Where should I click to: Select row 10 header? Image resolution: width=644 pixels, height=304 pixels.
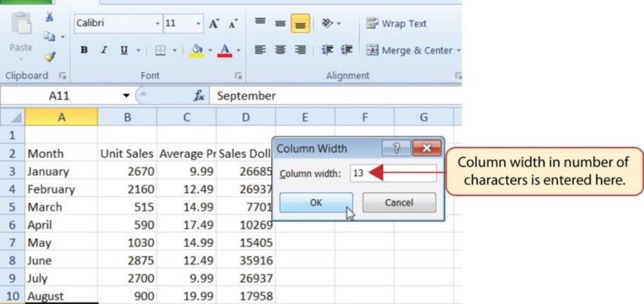[12, 296]
